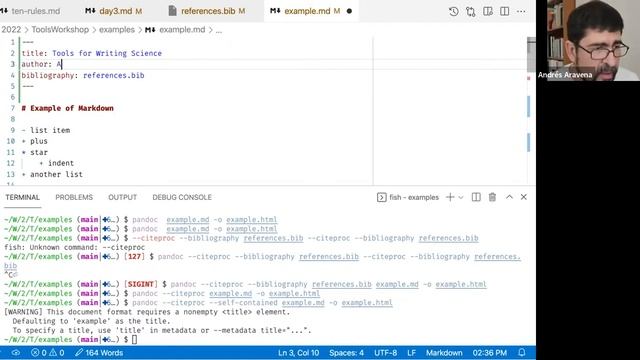Switch to the PROBLEMS panel tab
640x360 pixels.
tap(74, 197)
